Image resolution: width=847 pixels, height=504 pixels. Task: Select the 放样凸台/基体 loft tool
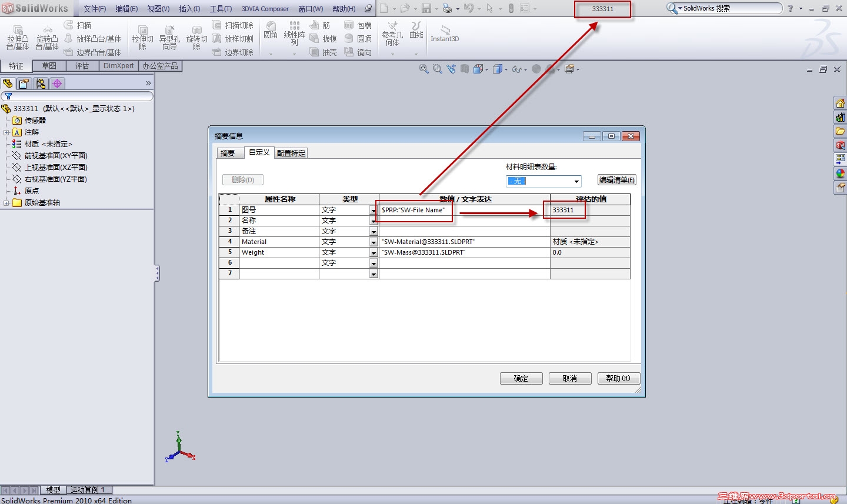coord(92,39)
